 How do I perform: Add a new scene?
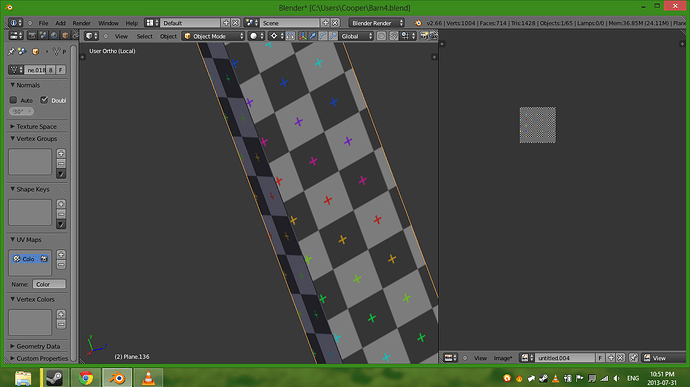click(x=326, y=23)
